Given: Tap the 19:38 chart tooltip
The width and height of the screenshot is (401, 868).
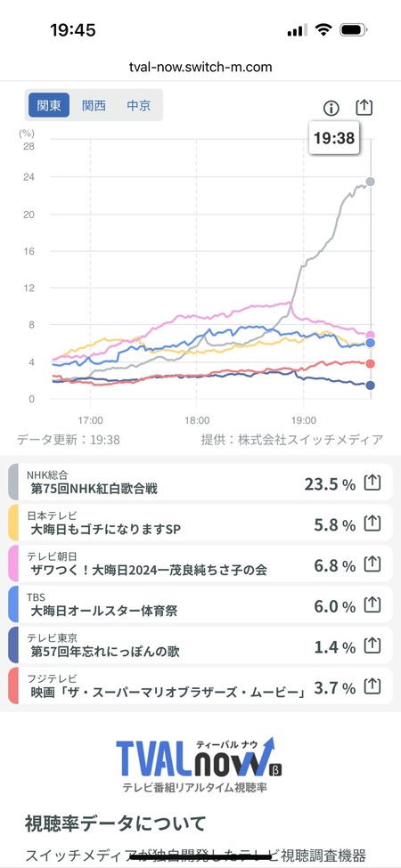Looking at the screenshot, I should tap(334, 138).
